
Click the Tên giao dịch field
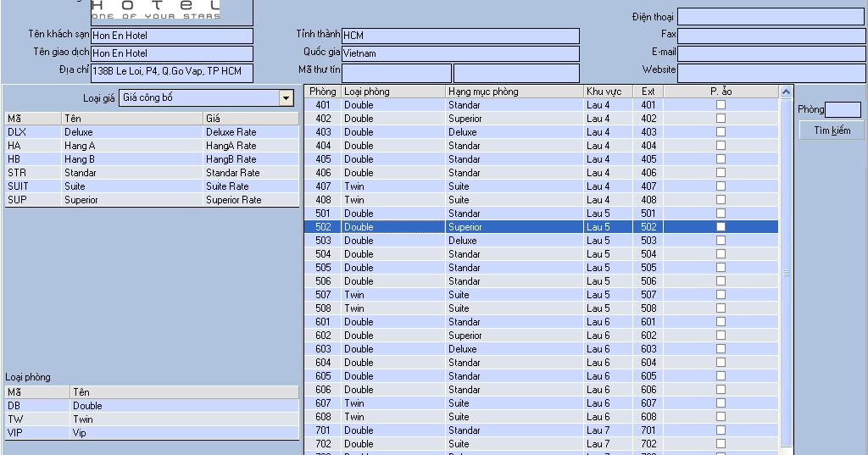click(171, 53)
